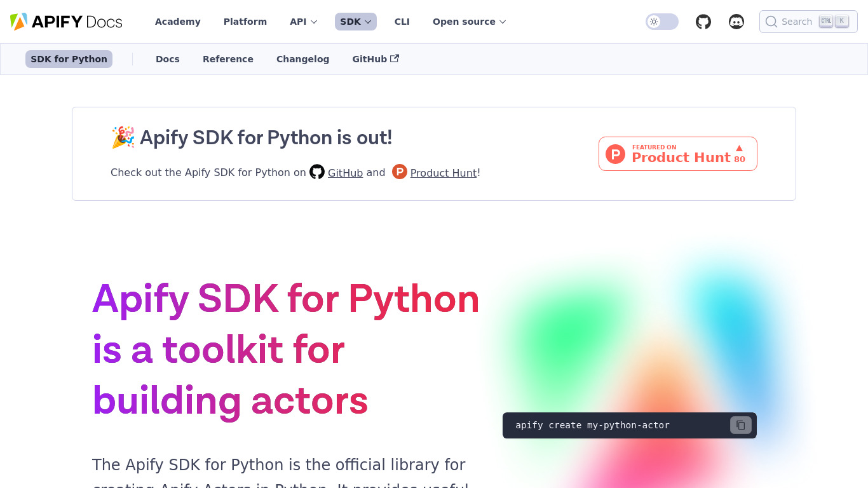The height and width of the screenshot is (488, 868).
Task: Expand the Open source dropdown
Action: (470, 22)
